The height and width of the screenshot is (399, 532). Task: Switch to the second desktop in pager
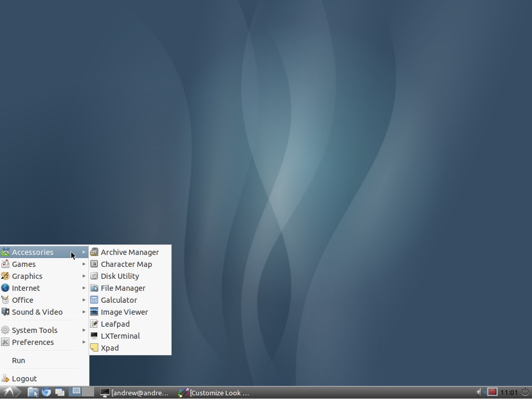[88, 392]
